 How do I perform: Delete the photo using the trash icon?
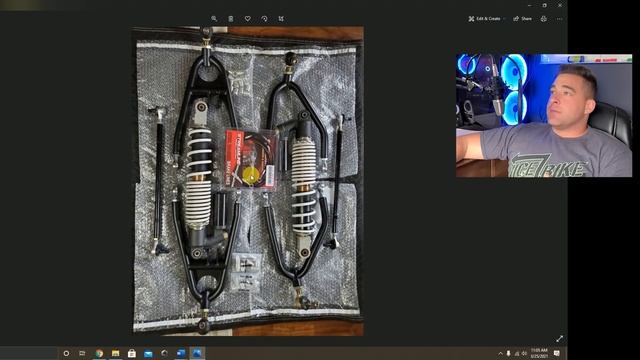point(231,19)
